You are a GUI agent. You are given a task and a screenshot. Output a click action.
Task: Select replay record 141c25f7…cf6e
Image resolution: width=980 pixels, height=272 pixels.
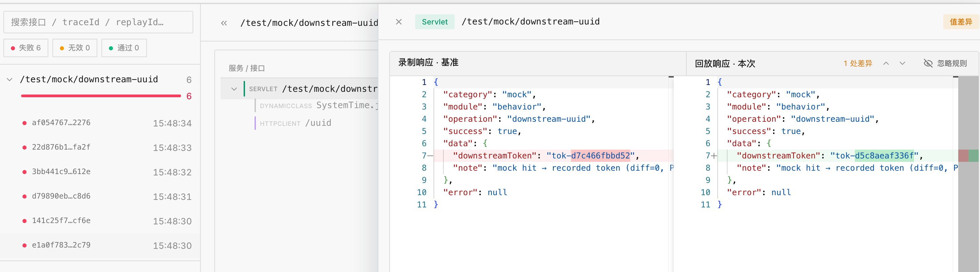click(x=100, y=221)
